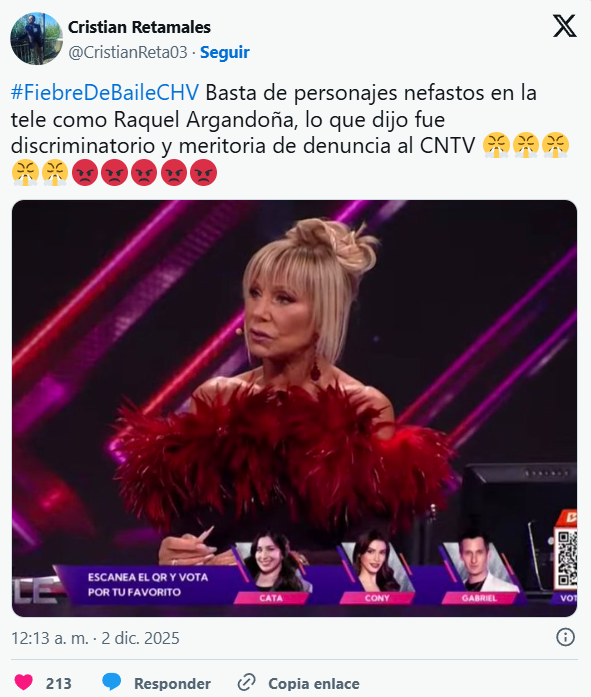
Task: Click the Cristian Retamales display name
Action: pos(139,27)
